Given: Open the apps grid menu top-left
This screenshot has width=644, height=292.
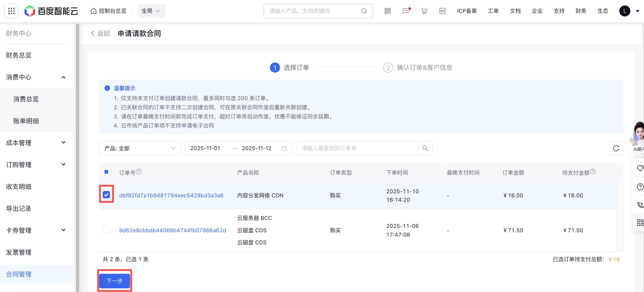Looking at the screenshot, I should (11, 11).
